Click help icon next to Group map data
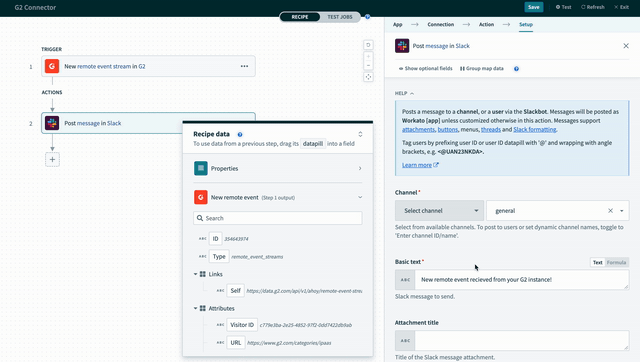The height and width of the screenshot is (362, 640). pyautogui.click(x=516, y=69)
